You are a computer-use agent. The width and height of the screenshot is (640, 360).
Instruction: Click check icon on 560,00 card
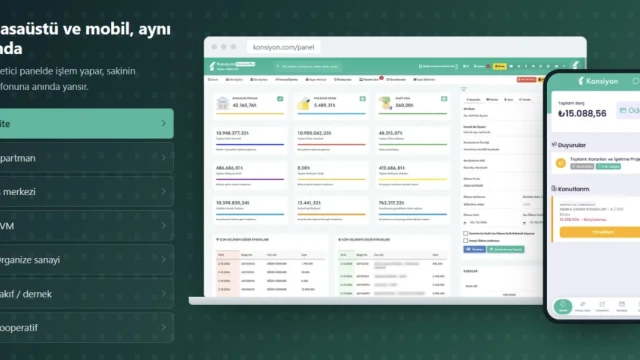tap(444, 99)
